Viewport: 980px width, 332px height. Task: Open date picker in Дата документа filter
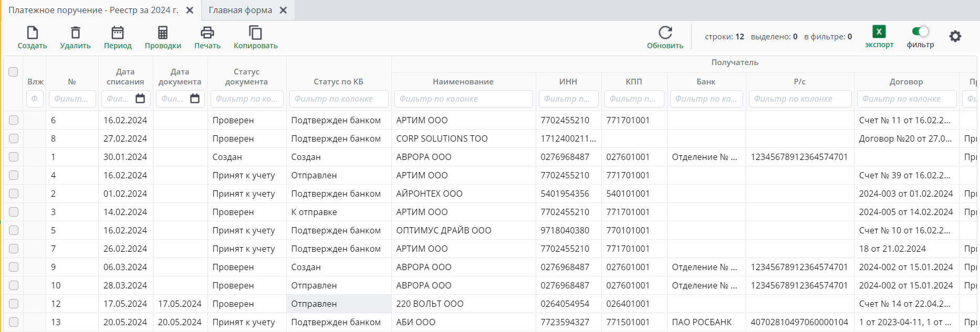pos(195,99)
